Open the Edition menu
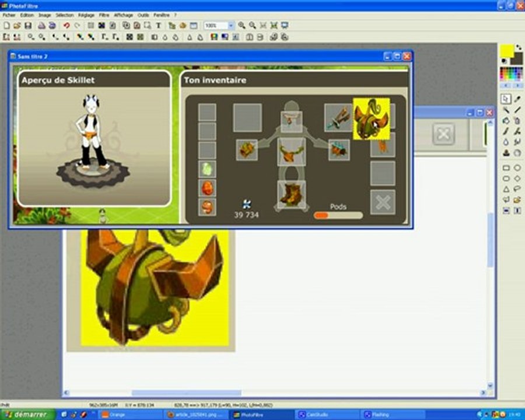525x420 pixels. click(27, 15)
